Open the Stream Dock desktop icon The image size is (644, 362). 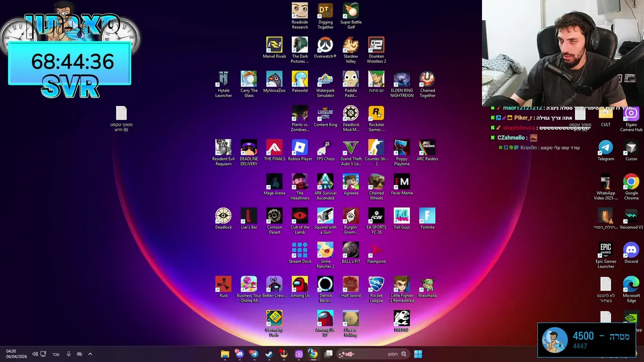[x=300, y=253]
